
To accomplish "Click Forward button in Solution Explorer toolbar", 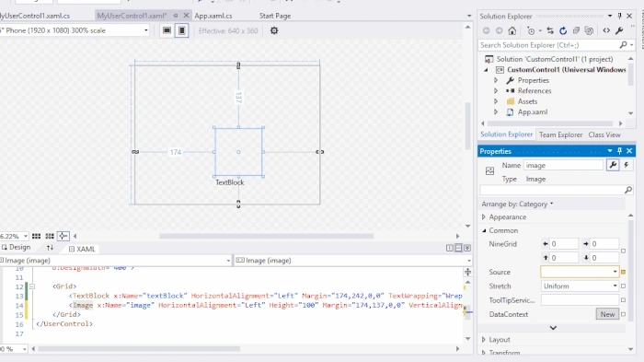I will (499, 30).
